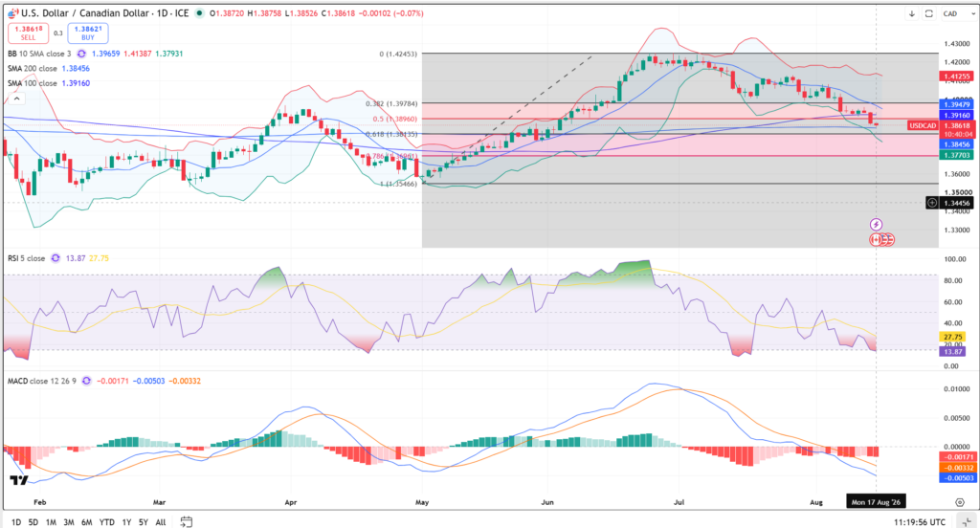The image size is (980, 528).
Task: Click the SELL 1.38618 button
Action: [x=28, y=33]
